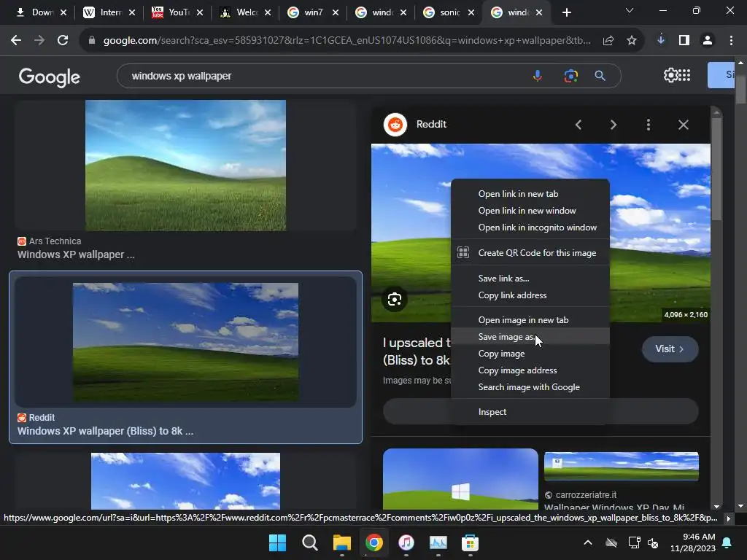Screen dimensions: 747x560
Task: Choose 'Open link in incognito window'
Action: (530, 227)
